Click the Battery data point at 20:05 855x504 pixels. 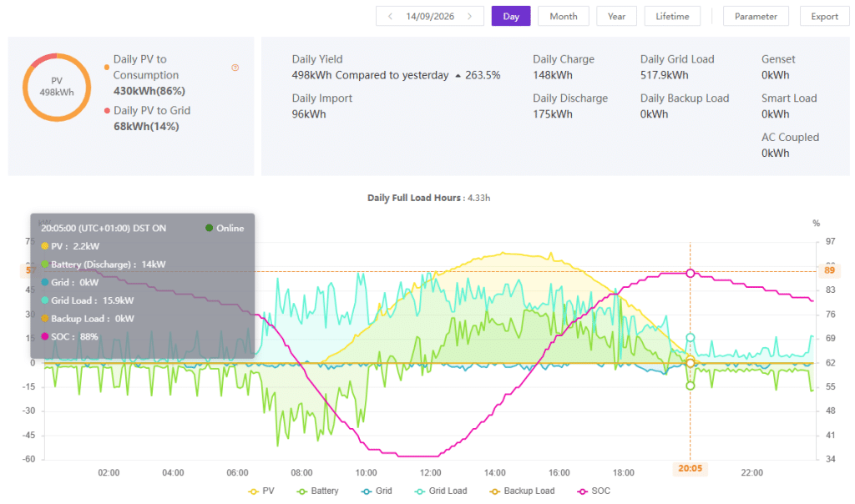[691, 386]
